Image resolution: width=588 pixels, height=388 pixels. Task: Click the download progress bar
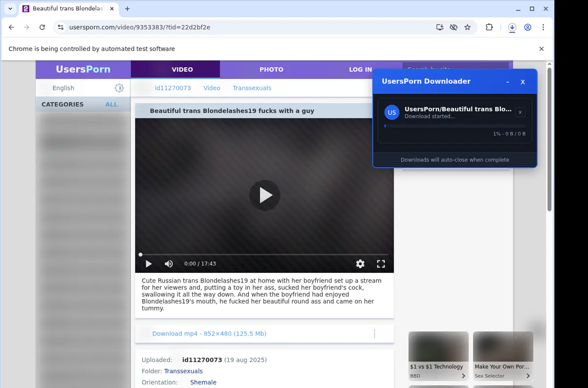[455, 126]
